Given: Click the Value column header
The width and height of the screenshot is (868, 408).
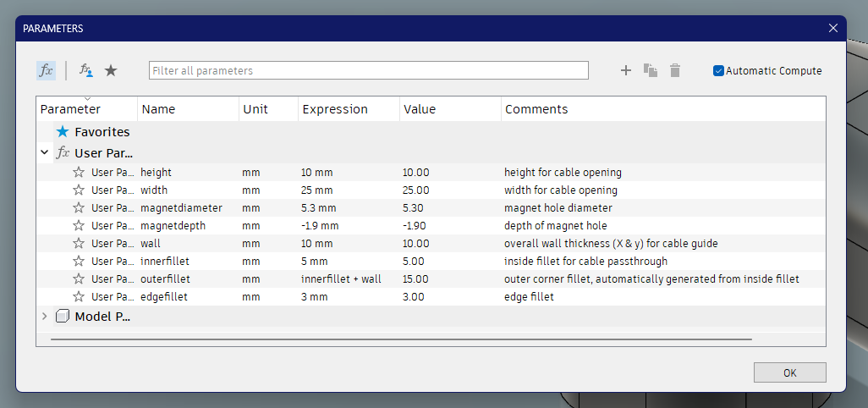Looking at the screenshot, I should coord(450,109).
